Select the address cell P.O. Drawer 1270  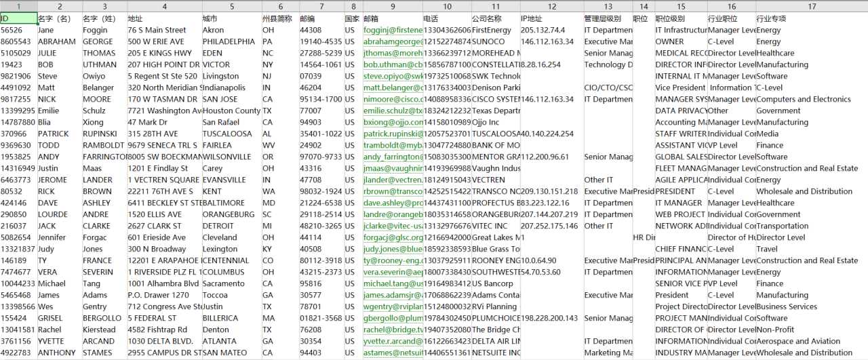click(164, 295)
